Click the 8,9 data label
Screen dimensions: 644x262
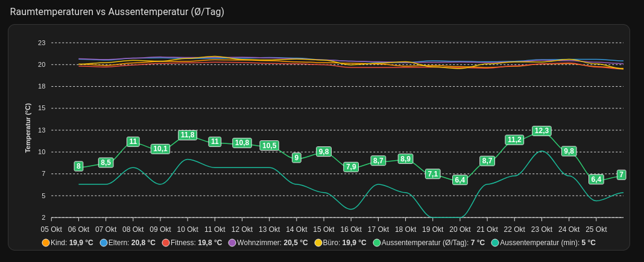coord(405,159)
